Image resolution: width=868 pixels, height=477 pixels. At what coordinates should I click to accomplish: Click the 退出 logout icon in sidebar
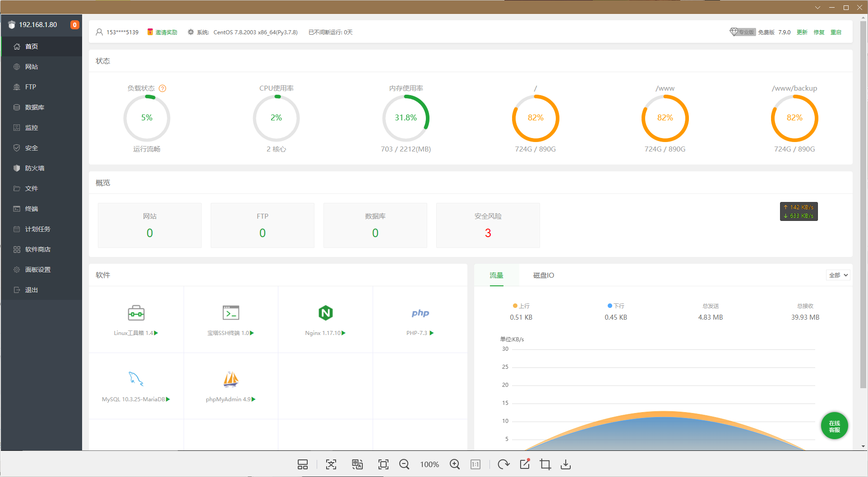coord(17,290)
